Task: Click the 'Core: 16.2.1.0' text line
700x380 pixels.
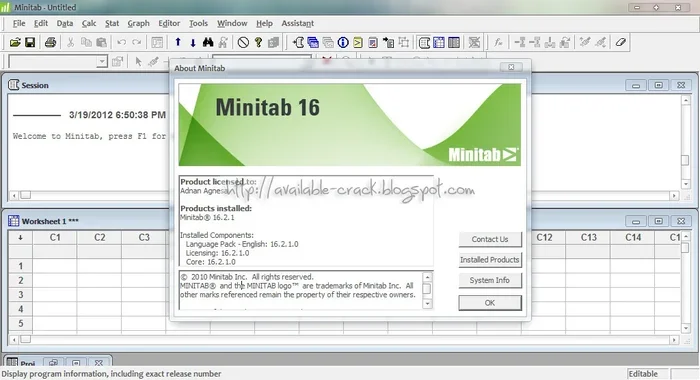Action: pyautogui.click(x=210, y=262)
